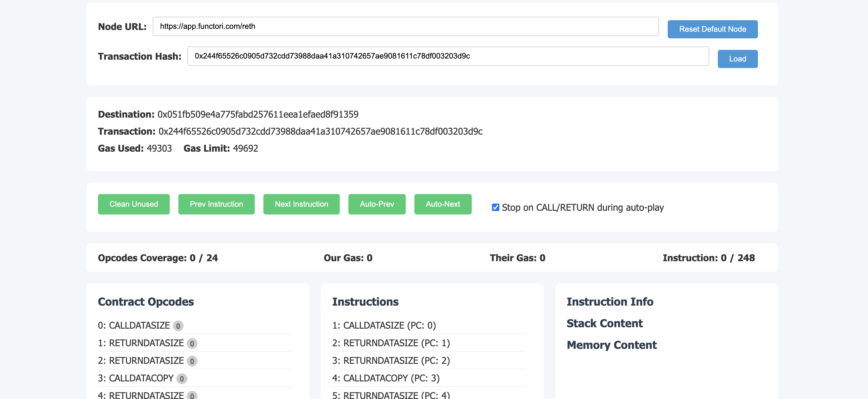The height and width of the screenshot is (399, 868).
Task: Select opcode 0: CALLDATASIZE in Contract Opcodes
Action: tap(134, 325)
